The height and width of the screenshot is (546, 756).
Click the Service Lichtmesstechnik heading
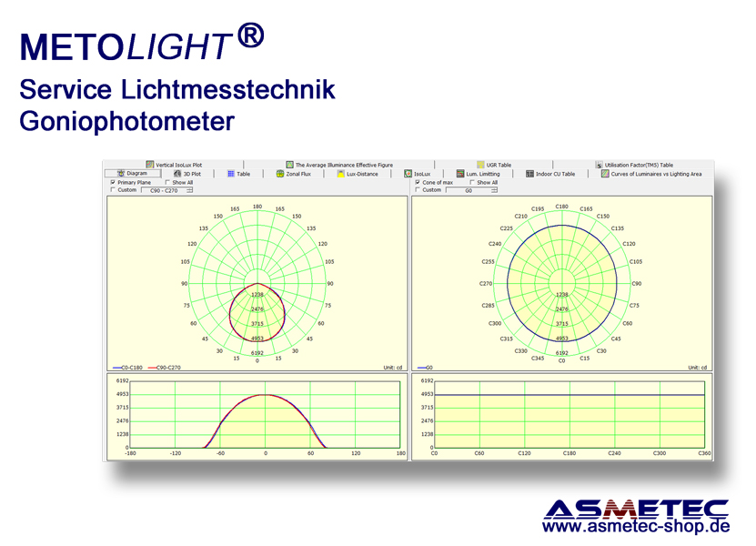[177, 89]
